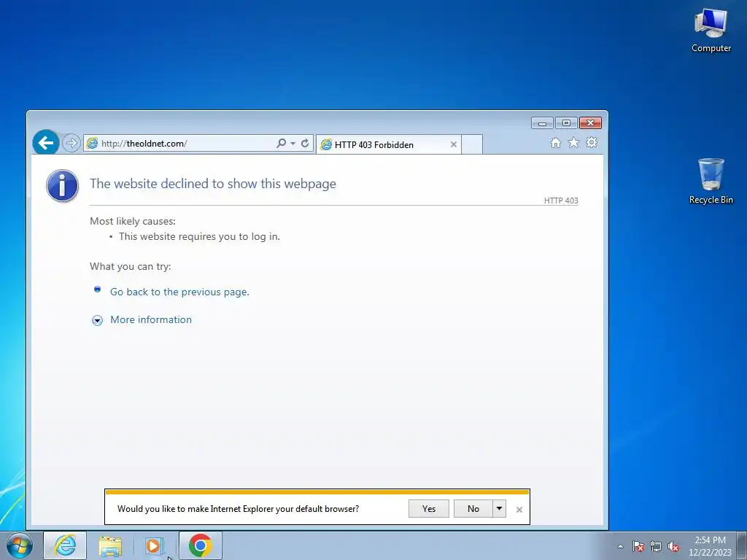Open the Favorites star icon
Screen dimensions: 747x560
click(573, 142)
